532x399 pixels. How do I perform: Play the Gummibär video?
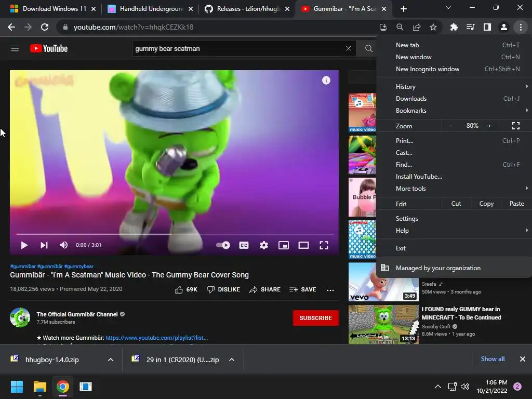pos(24,245)
